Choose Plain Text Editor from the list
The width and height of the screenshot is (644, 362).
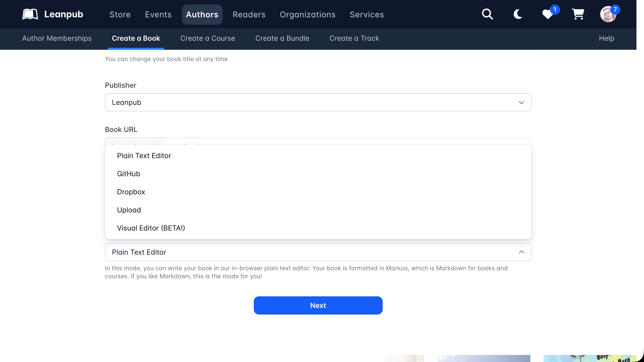pyautogui.click(x=318, y=156)
